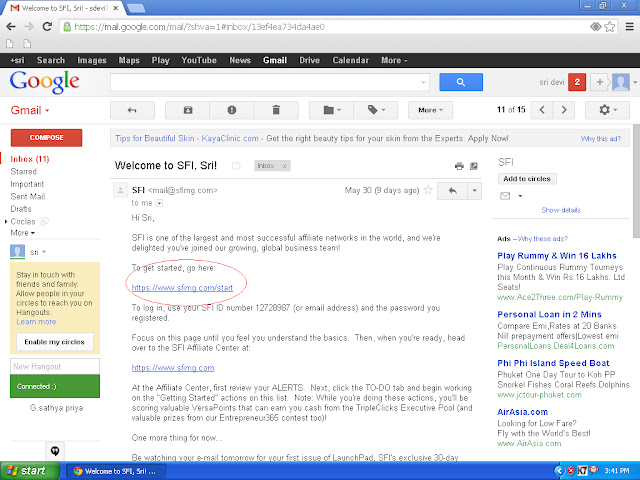Click the 'Why this ad?' link
This screenshot has width=640, height=480.
[x=601, y=139]
